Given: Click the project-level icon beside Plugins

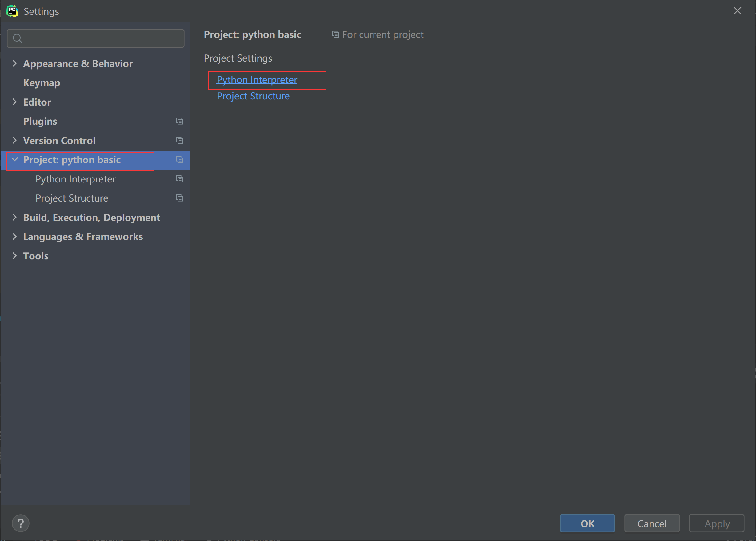Looking at the screenshot, I should pyautogui.click(x=179, y=121).
